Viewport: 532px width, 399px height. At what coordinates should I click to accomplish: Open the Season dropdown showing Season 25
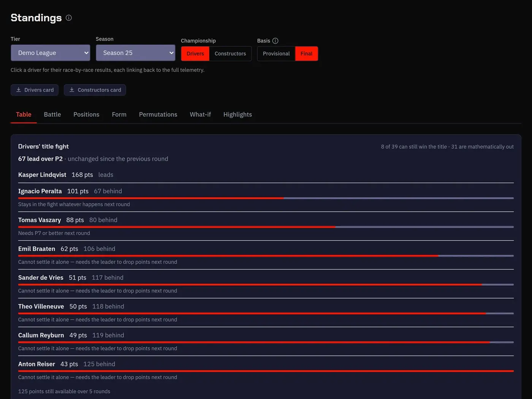136,53
